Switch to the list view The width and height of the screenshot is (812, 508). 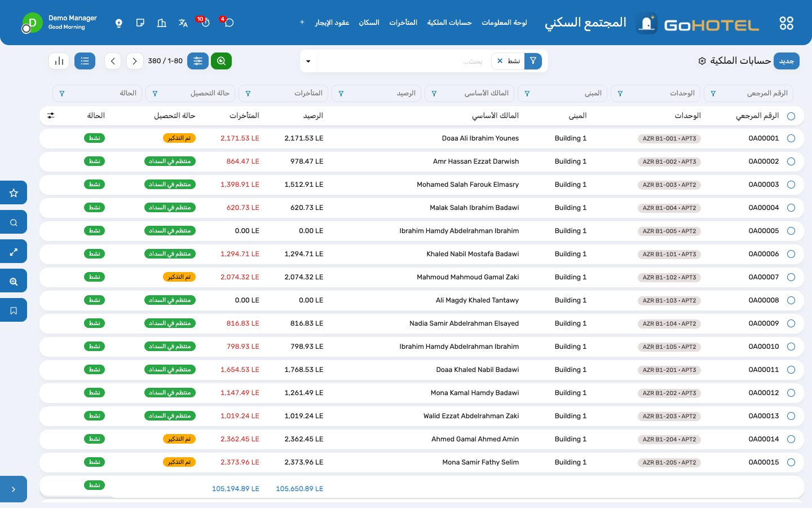click(x=85, y=61)
